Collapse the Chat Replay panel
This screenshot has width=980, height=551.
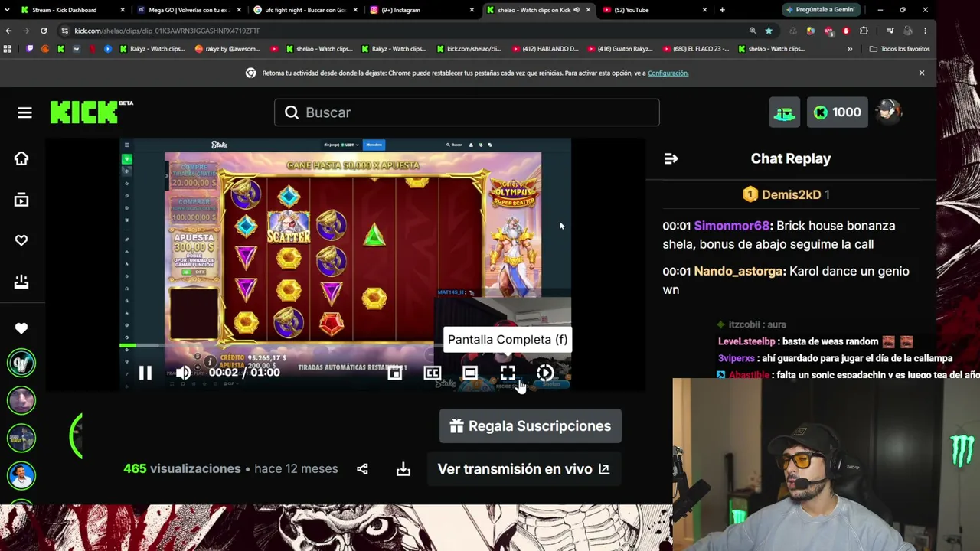tap(671, 158)
